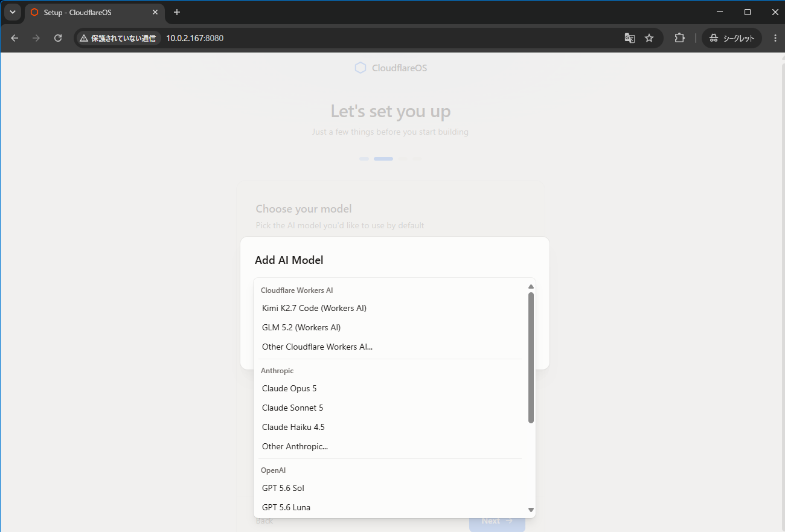Viewport: 785px width, 532px height.
Task: Select the Setup - CloudflareOS tab
Action: click(x=94, y=13)
